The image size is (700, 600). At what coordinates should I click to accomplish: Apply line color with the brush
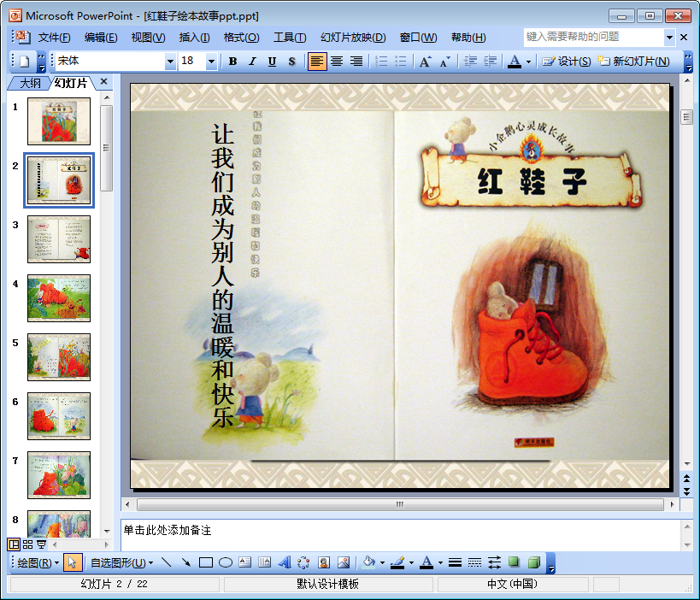[397, 562]
